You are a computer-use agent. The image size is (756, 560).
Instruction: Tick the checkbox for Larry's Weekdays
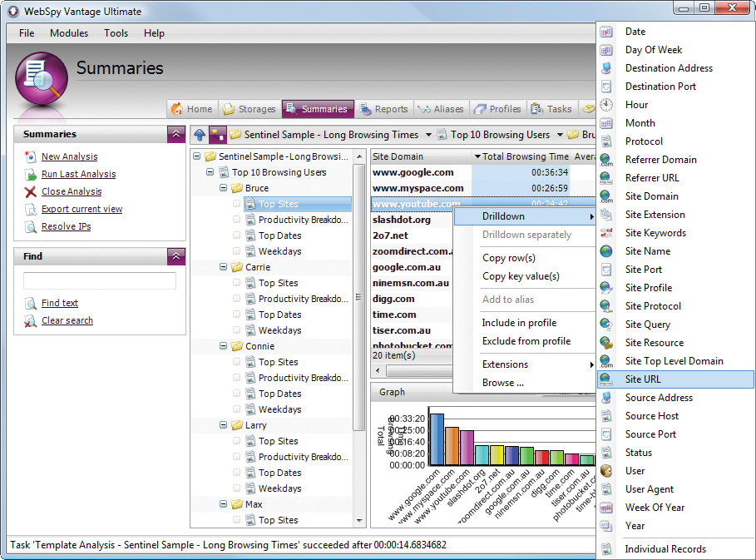coord(237,488)
